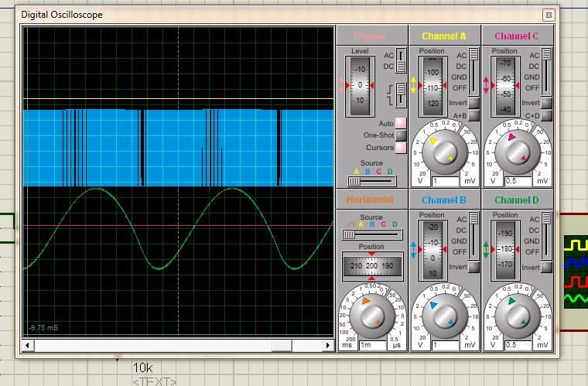This screenshot has width=588, height=386.
Task: Click the 10k resistor value label
Action: (143, 367)
